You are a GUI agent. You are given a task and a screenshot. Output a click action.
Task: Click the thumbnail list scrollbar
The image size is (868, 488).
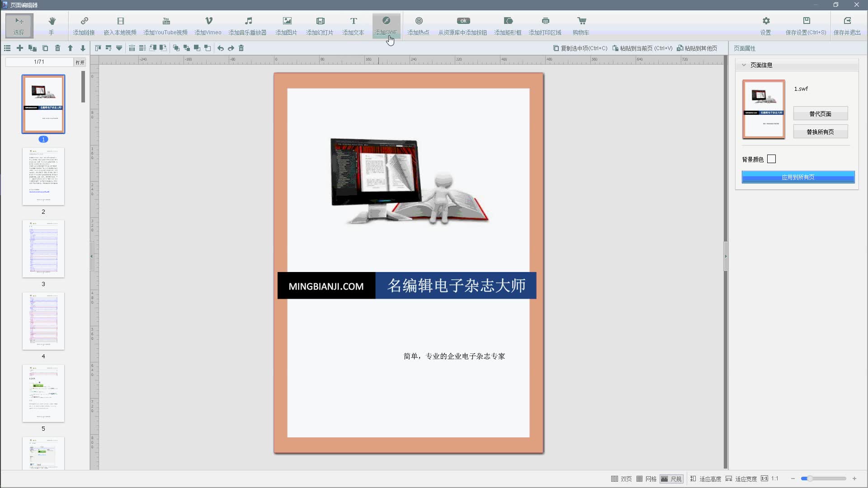tap(83, 87)
